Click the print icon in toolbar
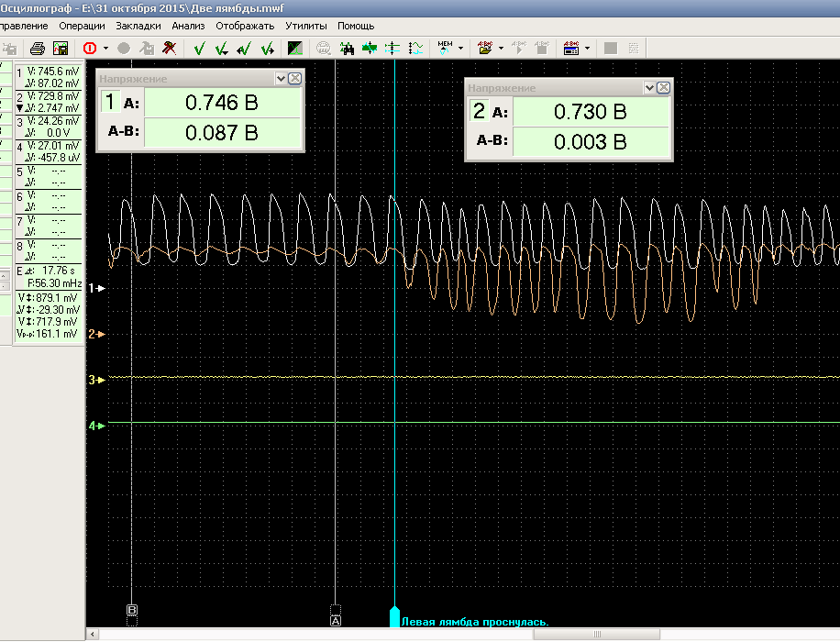Screen dimensions: 840x642 [x=38, y=48]
